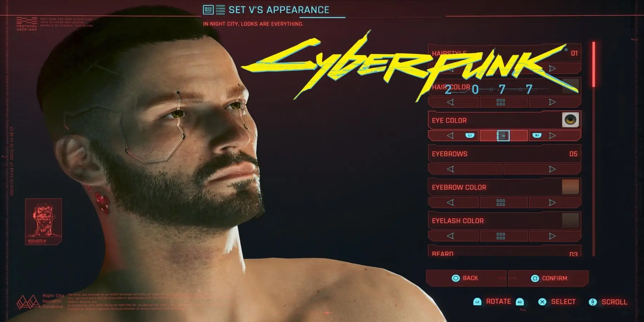Click the Confirm button

548,278
